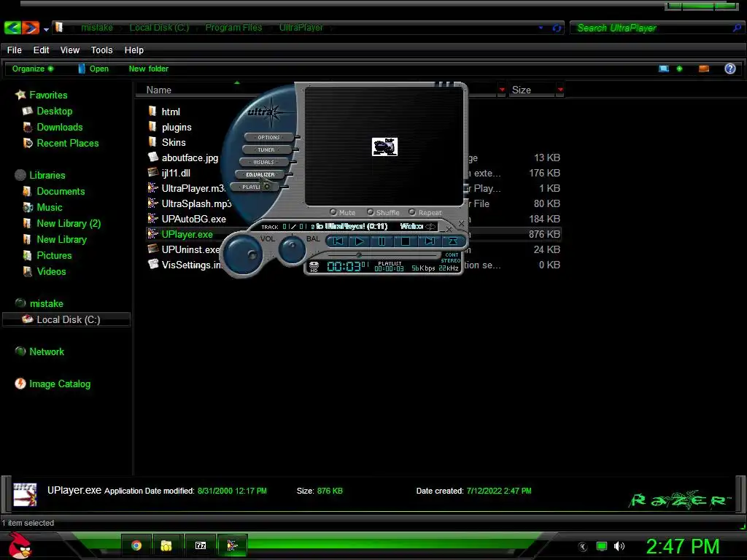Click the Open toolbar button
747x560 pixels.
click(94, 69)
